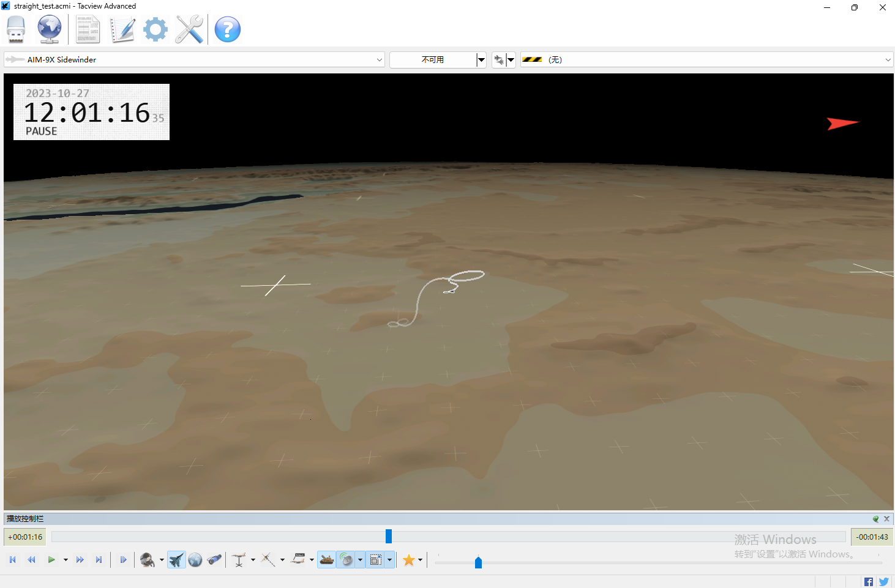The height and width of the screenshot is (588, 895).
Task: Expand the dropdown beside radar dish icon
Action: pos(360,560)
